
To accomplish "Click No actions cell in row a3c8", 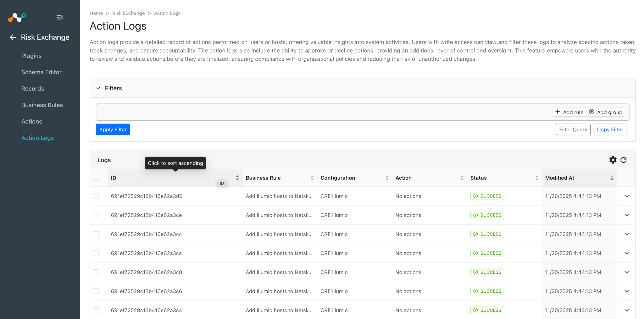I will point(408,272).
